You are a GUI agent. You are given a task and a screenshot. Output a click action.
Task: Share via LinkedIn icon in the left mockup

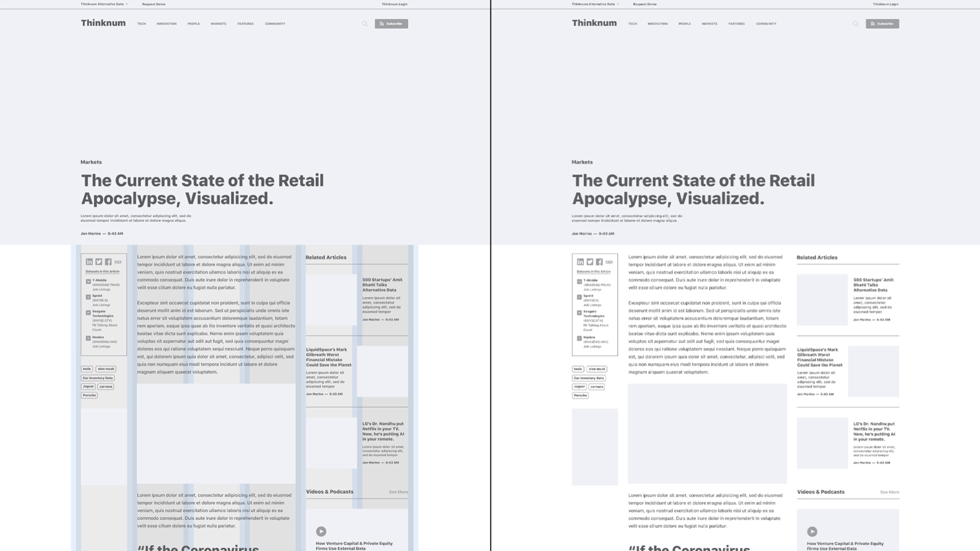click(x=89, y=262)
